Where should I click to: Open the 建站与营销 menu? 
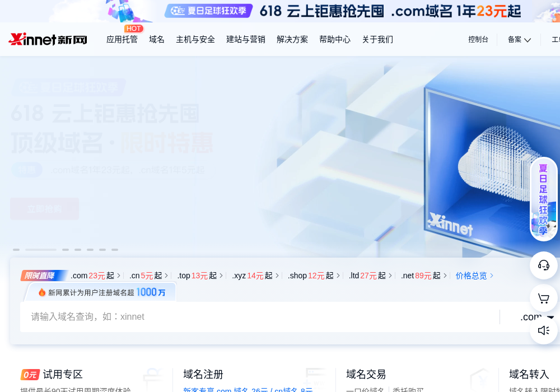(x=246, y=39)
